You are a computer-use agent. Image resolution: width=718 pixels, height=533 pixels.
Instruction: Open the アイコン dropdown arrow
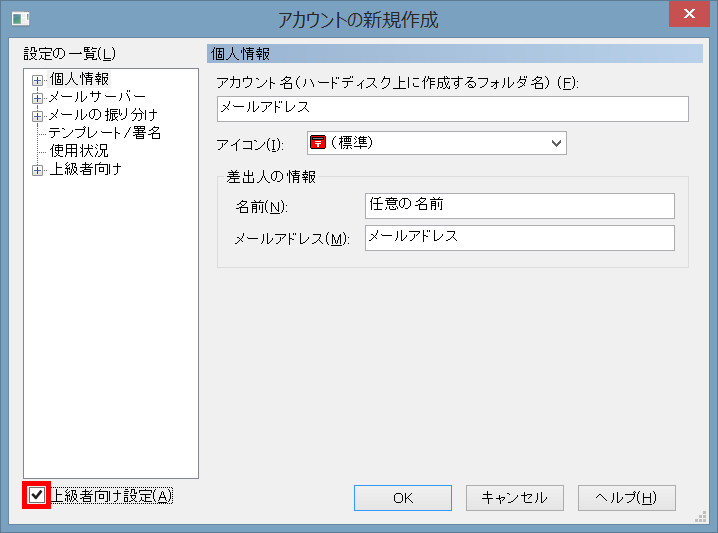556,144
